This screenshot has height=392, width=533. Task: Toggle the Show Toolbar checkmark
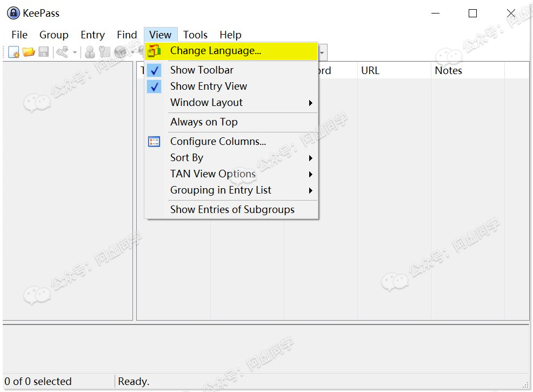click(154, 70)
